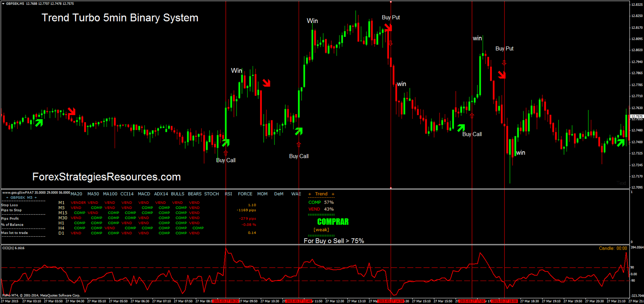Click the FxPro MT4 copyright text
The image size is (644, 304).
pyautogui.click(x=41, y=295)
